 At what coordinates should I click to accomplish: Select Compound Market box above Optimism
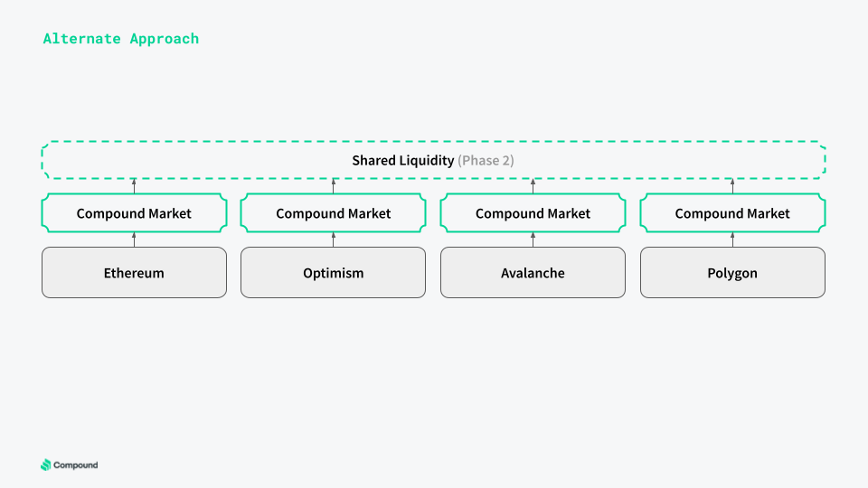click(x=334, y=213)
